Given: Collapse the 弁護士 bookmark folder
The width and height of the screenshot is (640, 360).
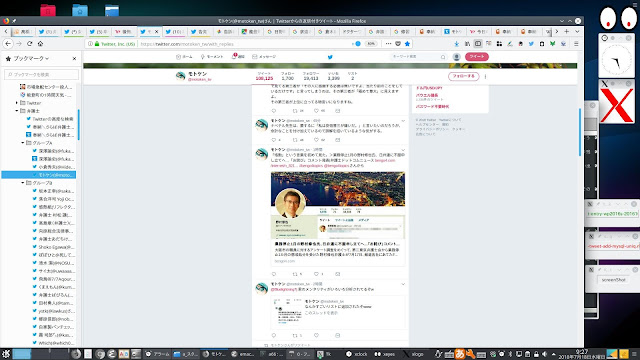Looking at the screenshot, I should (17, 111).
